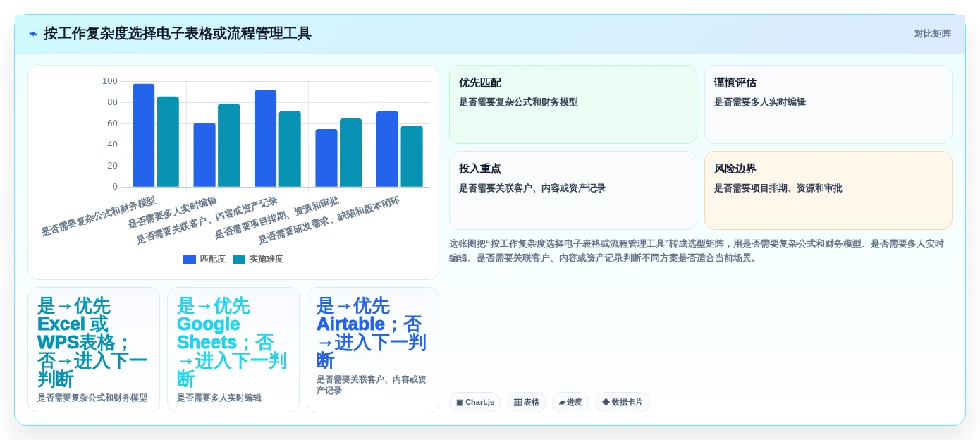The height and width of the screenshot is (440, 980).
Task: Toggle the 实施难度 legend swatch
Action: (239, 259)
